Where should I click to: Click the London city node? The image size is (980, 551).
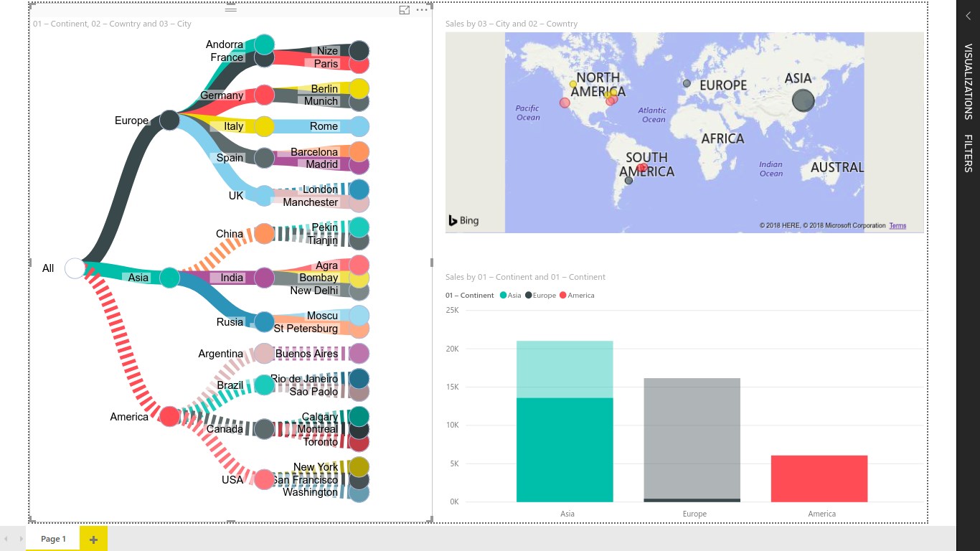pyautogui.click(x=359, y=189)
